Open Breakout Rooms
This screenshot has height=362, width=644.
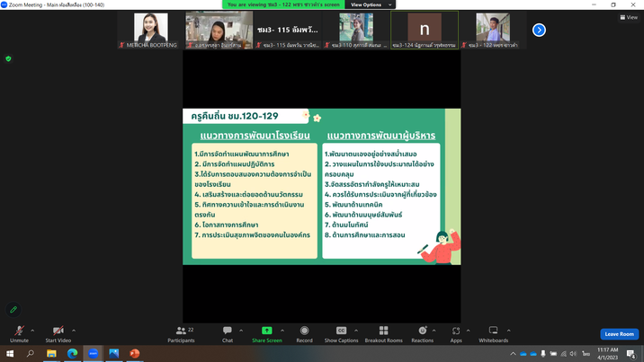point(383,333)
